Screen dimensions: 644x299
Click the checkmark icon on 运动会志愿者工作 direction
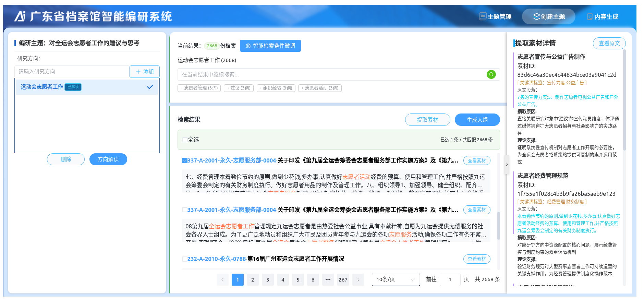(150, 87)
